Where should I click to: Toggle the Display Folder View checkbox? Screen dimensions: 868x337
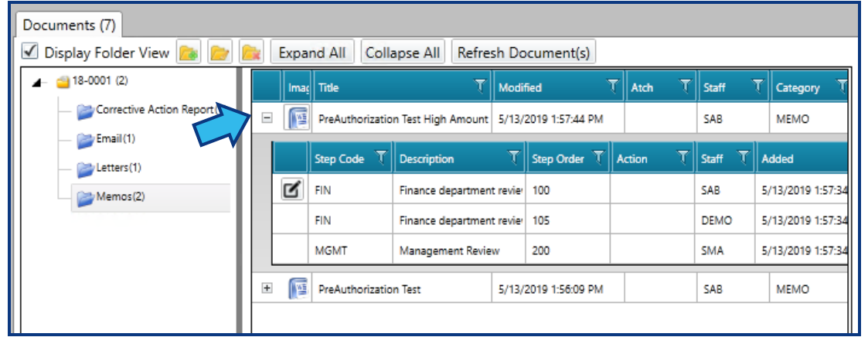click(30, 52)
